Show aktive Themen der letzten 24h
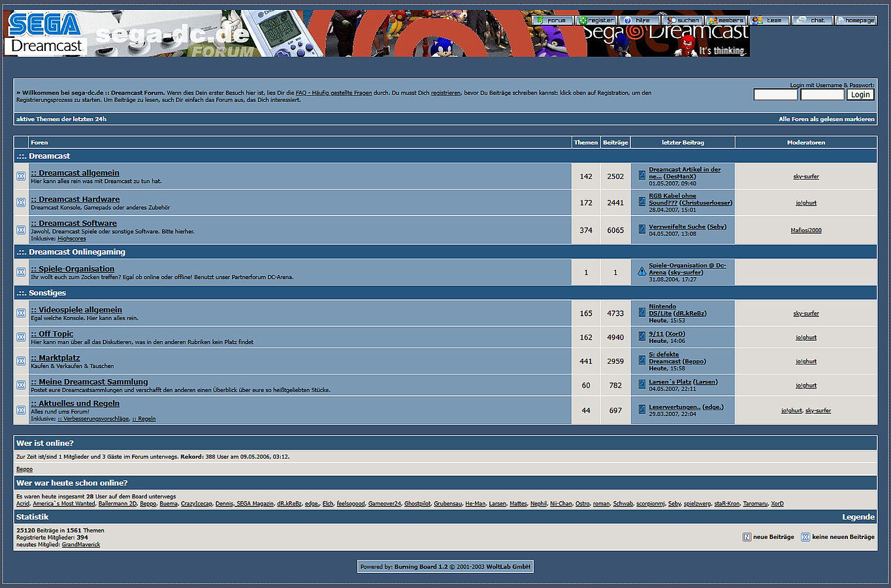The width and height of the screenshot is (891, 588). (x=61, y=119)
